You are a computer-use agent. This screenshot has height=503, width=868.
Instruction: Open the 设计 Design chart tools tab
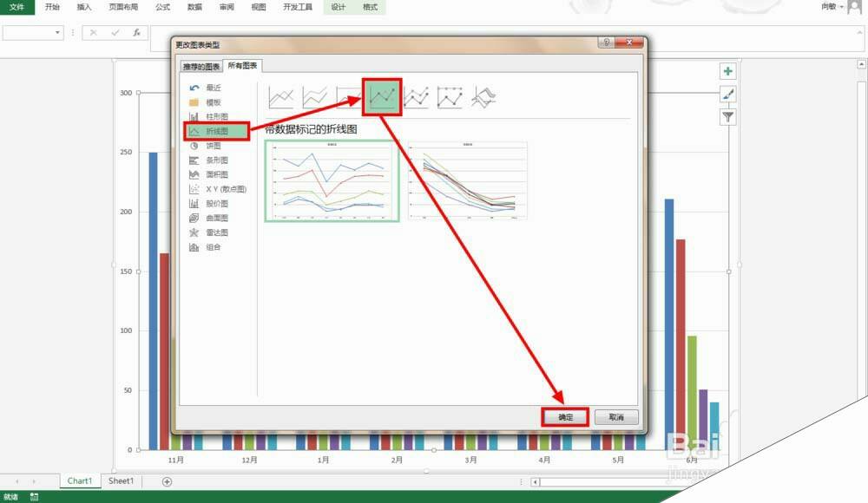coord(339,7)
